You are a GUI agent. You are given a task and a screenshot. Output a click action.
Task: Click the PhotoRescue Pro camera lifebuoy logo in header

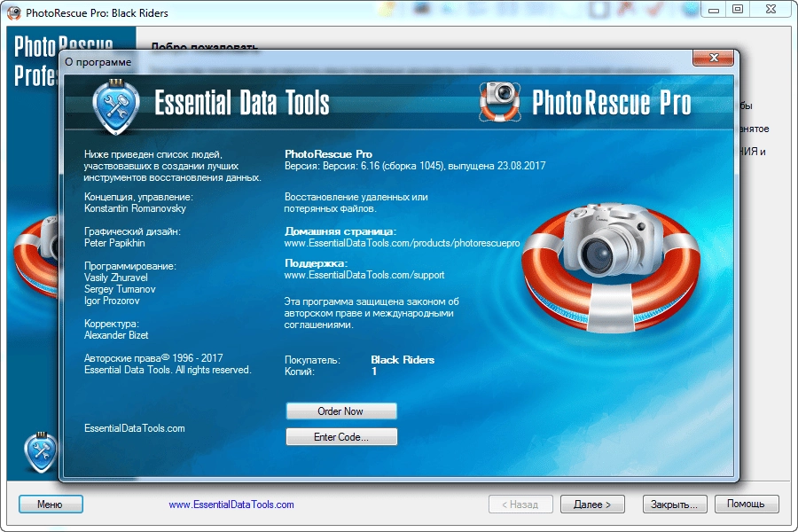tap(500, 102)
